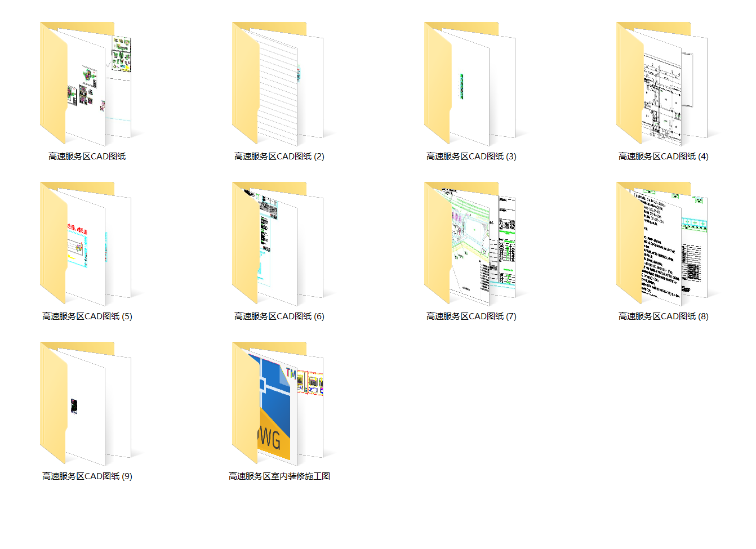The width and height of the screenshot is (756, 549).
Task: Select the 高速服务区CAD图纸 (6) caption text
Action: coord(279,316)
